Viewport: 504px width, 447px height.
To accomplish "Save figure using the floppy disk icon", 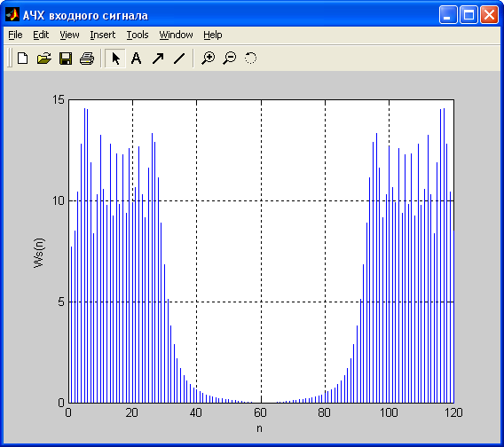I will pos(66,59).
